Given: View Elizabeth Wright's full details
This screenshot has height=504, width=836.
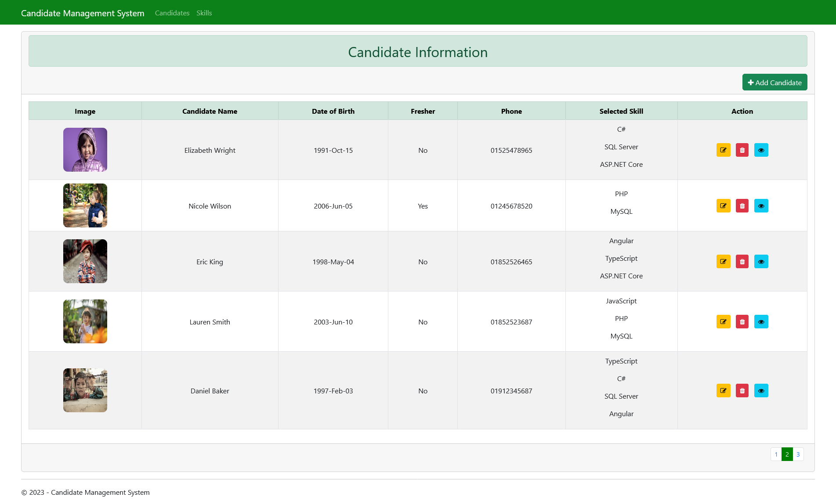Looking at the screenshot, I should 761,150.
